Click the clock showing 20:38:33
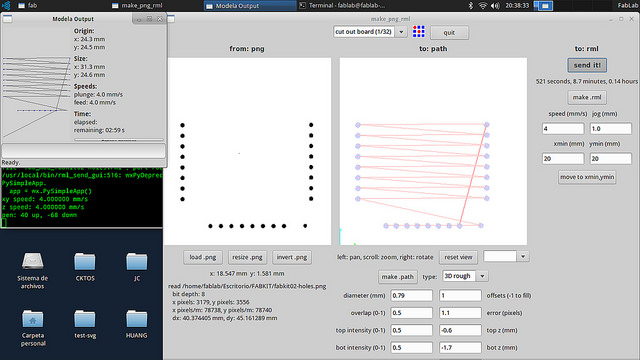Viewport: 640px width, 360px height. click(517, 6)
